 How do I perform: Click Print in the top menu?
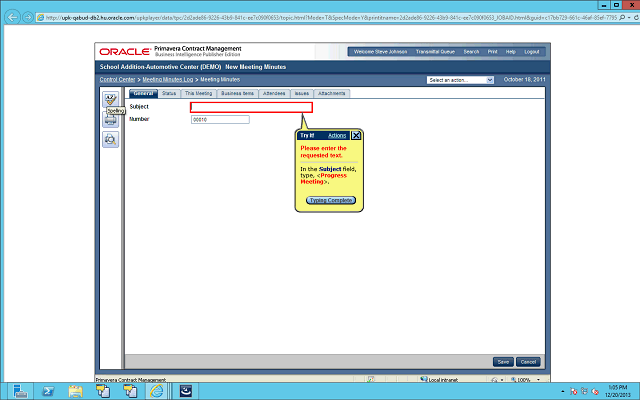[492, 52]
